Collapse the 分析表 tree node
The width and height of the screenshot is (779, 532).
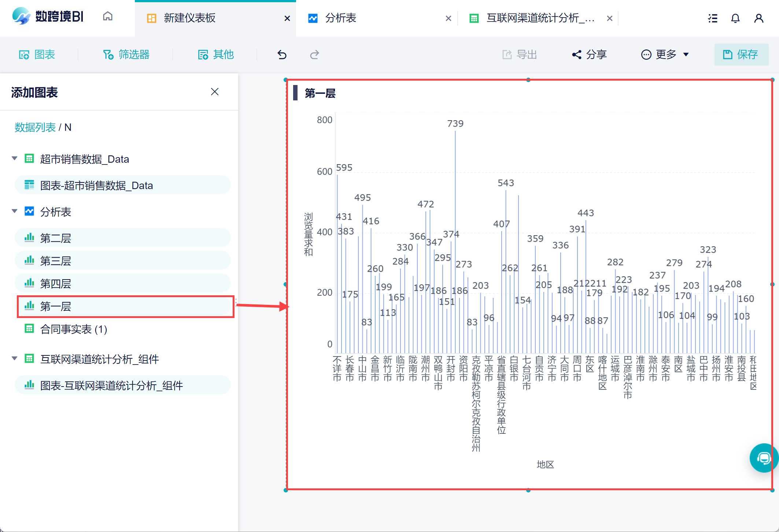[x=15, y=211]
